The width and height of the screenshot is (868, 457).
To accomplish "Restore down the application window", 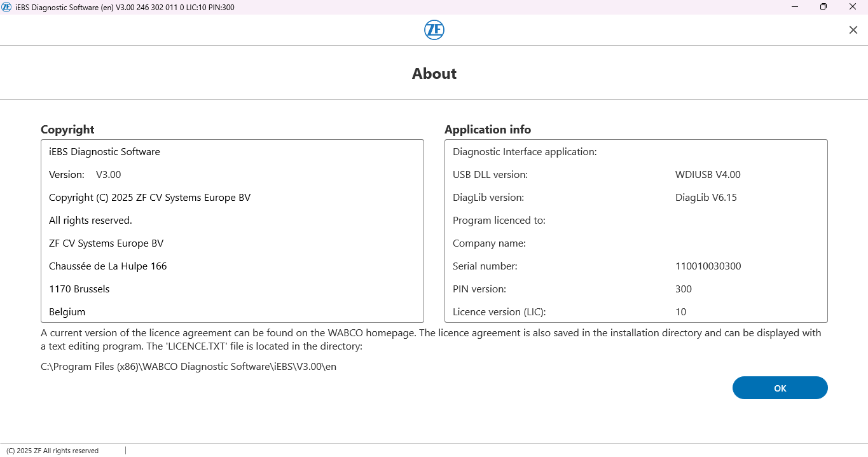I will (x=823, y=7).
